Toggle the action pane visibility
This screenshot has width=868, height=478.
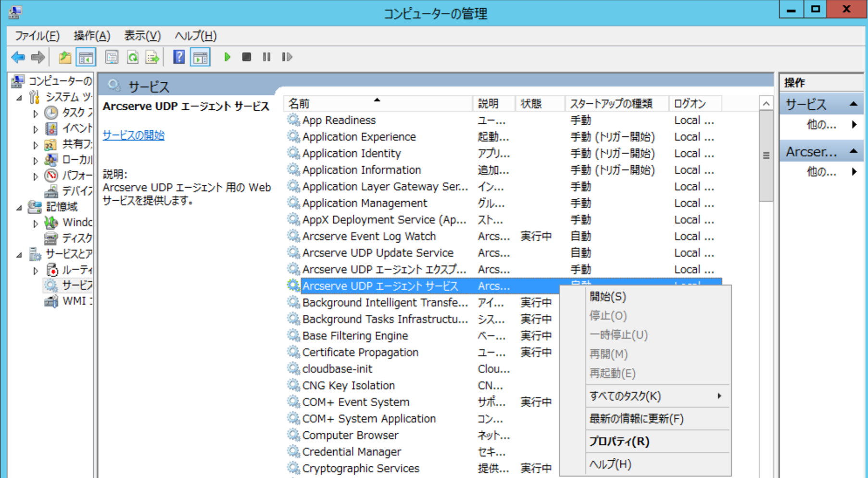click(200, 57)
